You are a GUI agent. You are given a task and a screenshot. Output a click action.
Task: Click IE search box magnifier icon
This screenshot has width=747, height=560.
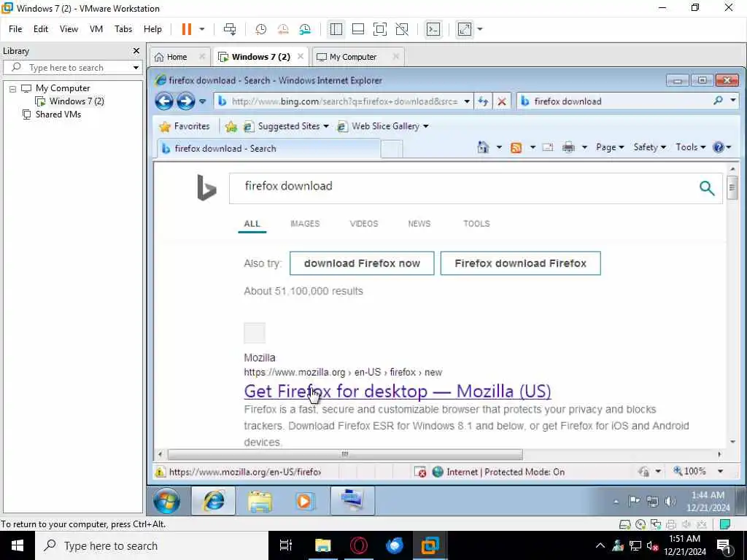click(x=718, y=101)
